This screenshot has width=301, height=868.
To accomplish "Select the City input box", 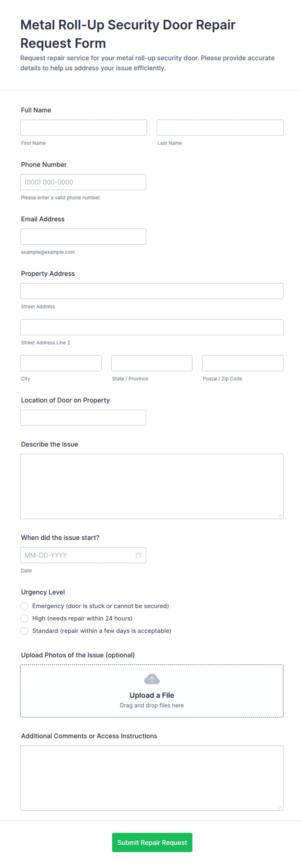I will coord(61,363).
